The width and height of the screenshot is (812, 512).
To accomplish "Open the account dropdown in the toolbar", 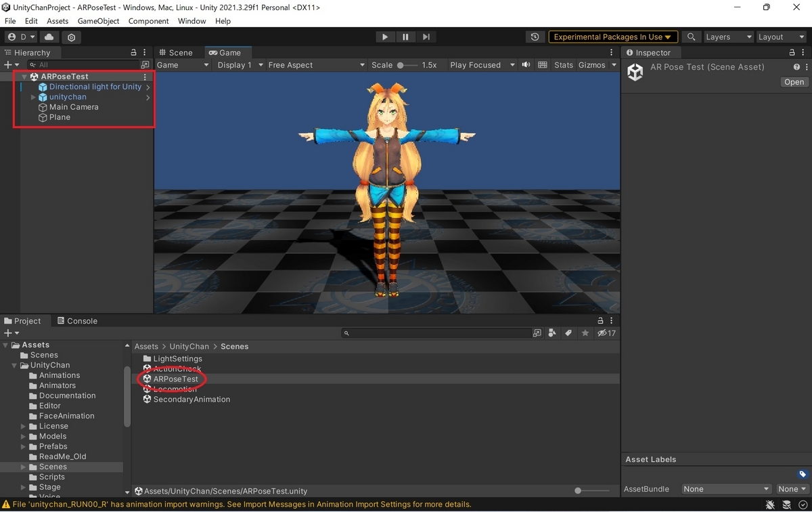I will click(x=20, y=37).
